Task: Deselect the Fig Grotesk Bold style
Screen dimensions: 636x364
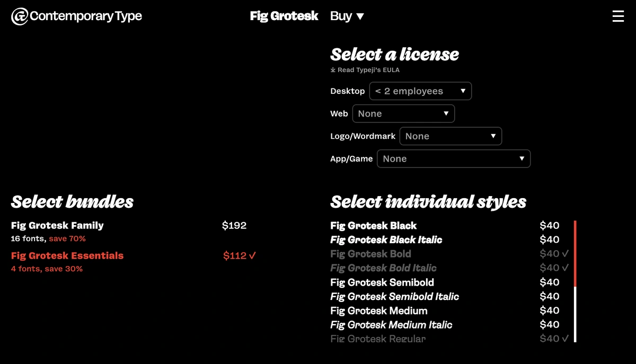Action: tap(370, 254)
